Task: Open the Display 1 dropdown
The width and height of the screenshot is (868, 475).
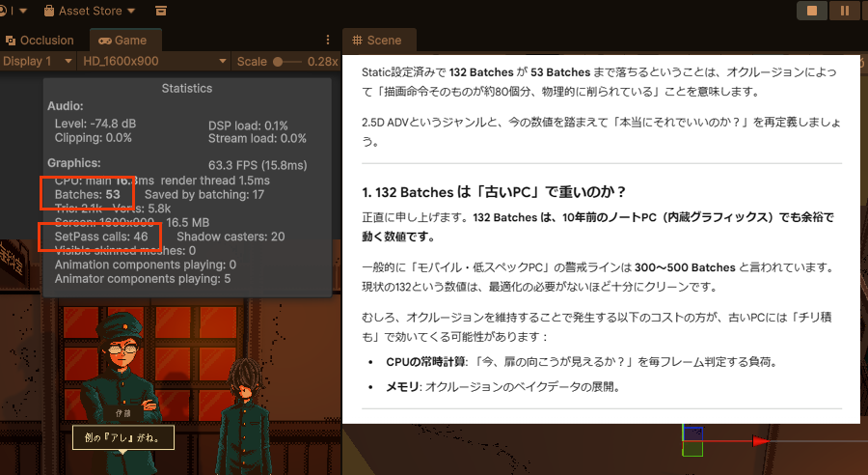Action: [38, 61]
